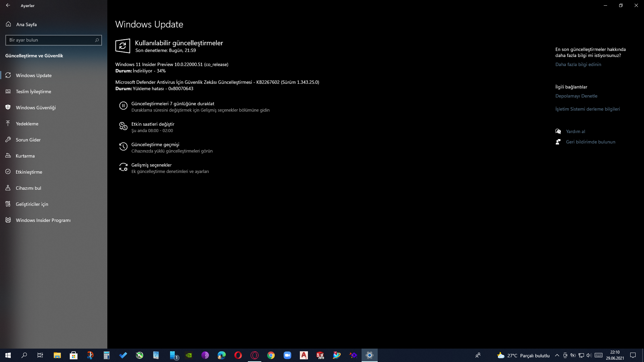Screen dimensions: 644x362
Task: Click the pause updates icon
Action: tap(123, 106)
